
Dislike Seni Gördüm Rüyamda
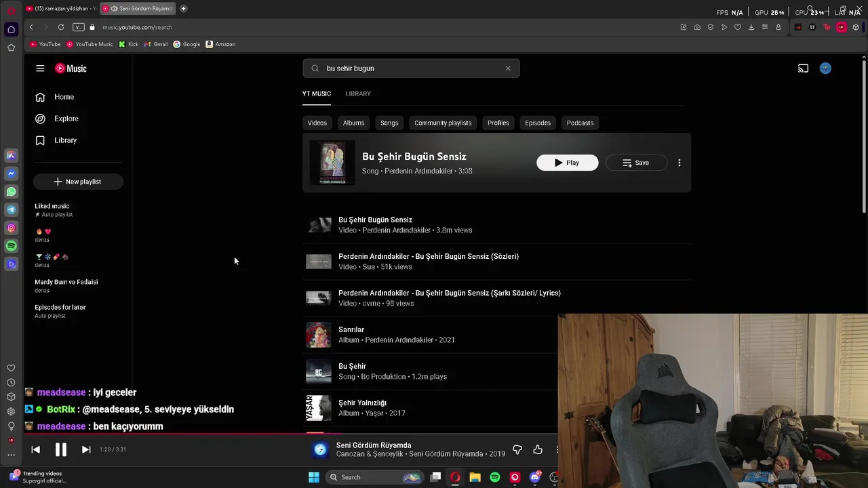(517, 449)
